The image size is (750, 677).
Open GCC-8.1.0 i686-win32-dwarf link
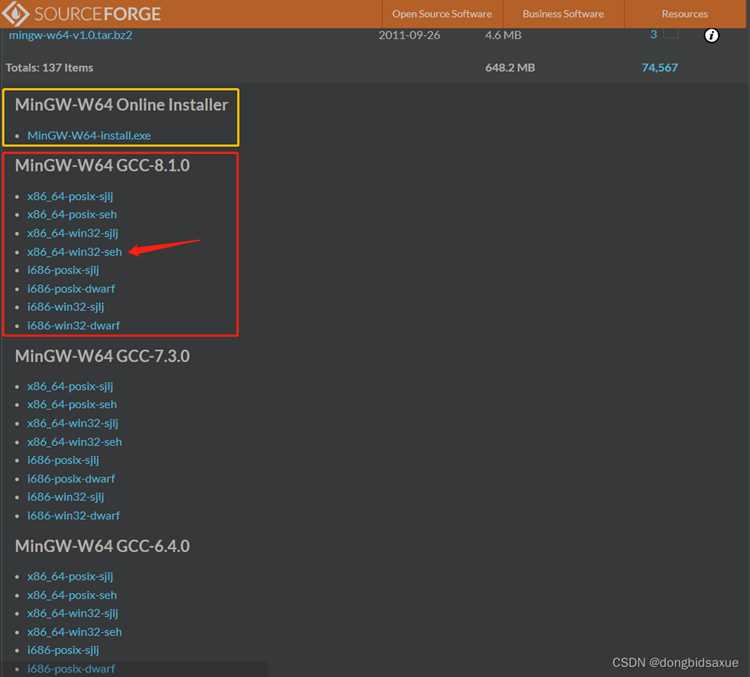coord(73,326)
